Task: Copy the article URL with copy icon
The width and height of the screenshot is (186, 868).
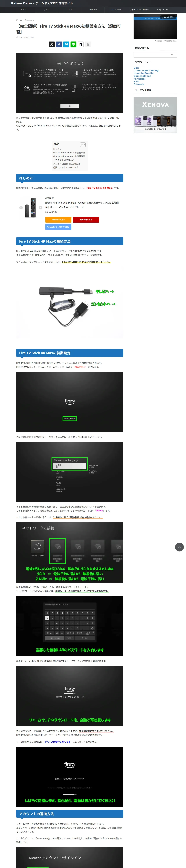Action: (x=88, y=44)
